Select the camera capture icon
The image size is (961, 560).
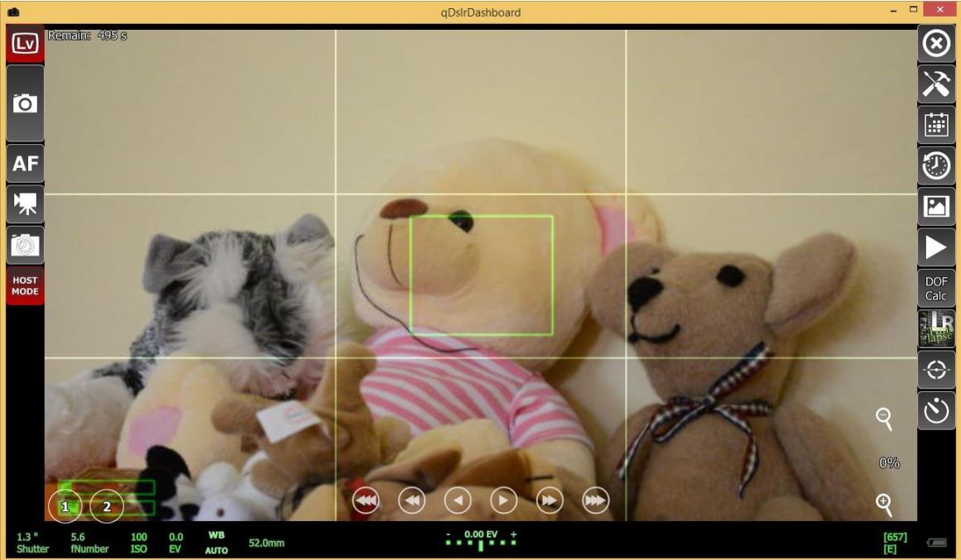[x=25, y=103]
